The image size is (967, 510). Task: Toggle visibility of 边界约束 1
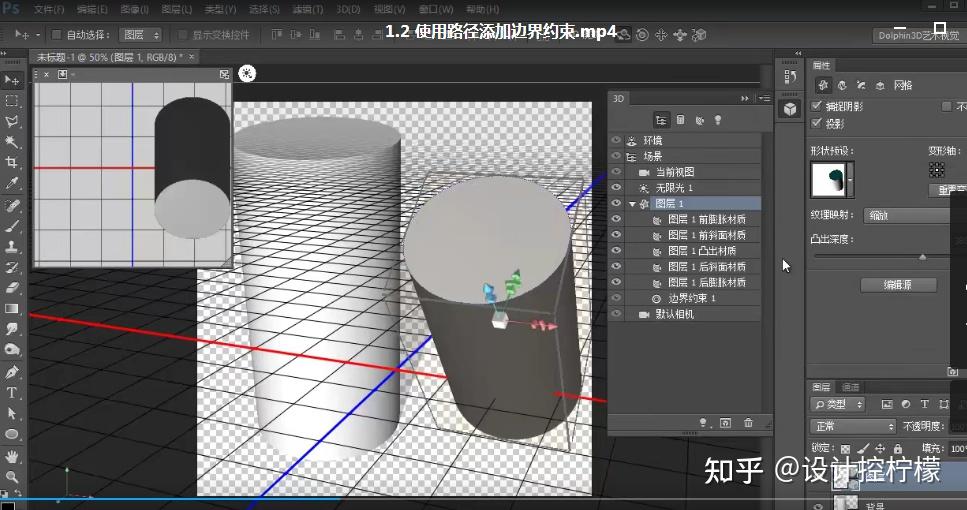615,298
